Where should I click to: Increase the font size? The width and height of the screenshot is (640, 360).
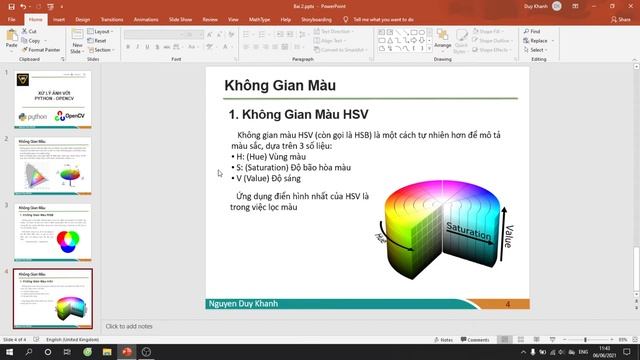click(210, 35)
